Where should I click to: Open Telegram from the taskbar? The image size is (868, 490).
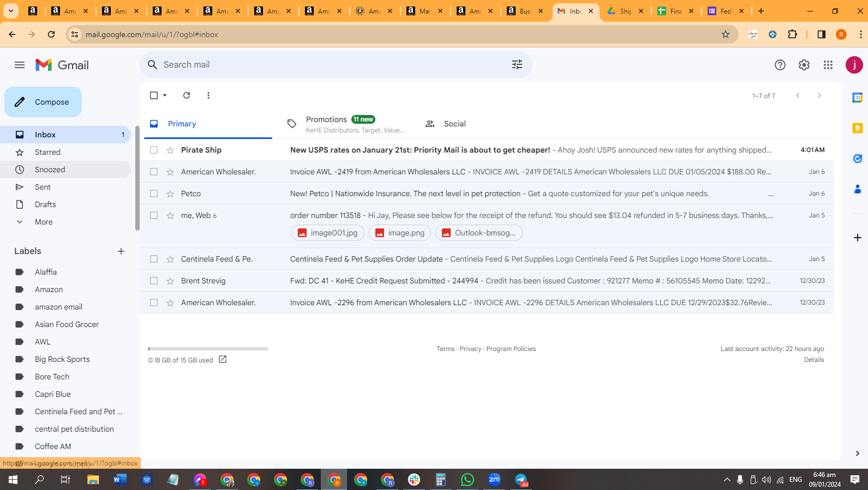tap(521, 480)
